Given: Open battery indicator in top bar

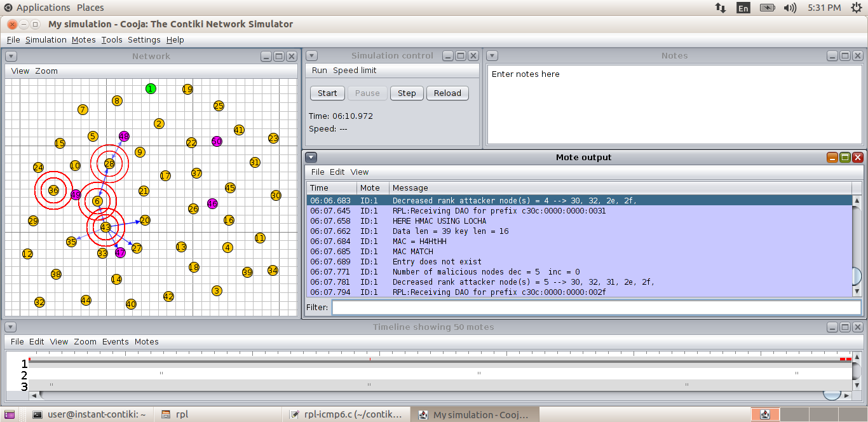Looking at the screenshot, I should (767, 8).
